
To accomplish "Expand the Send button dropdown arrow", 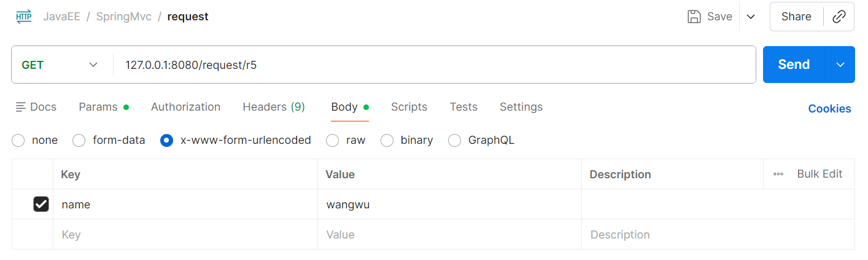I will 840,65.
